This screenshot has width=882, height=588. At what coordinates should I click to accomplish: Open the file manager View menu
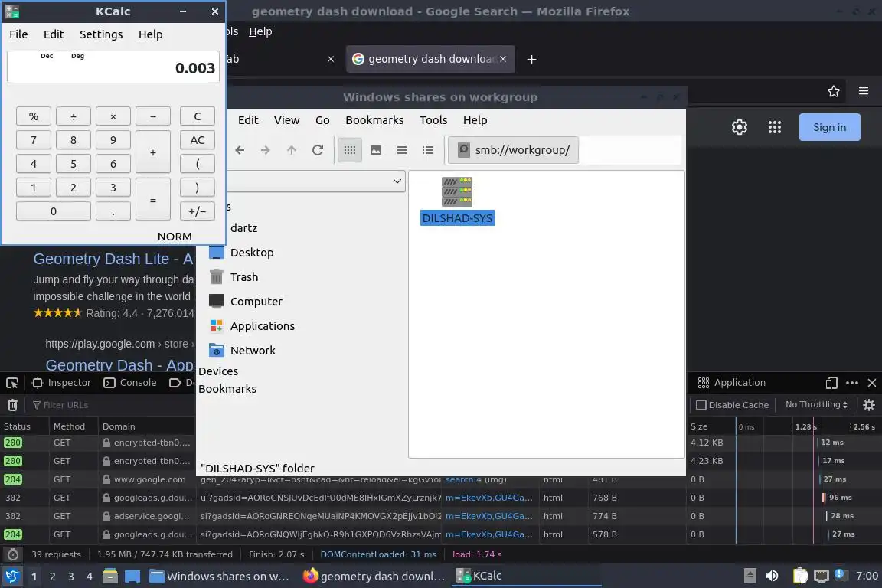[x=287, y=120]
